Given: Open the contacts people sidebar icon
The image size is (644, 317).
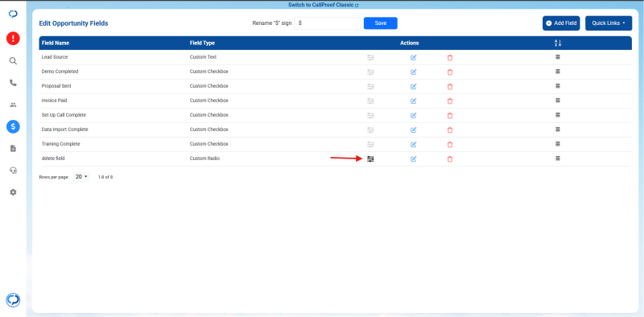Looking at the screenshot, I should [13, 105].
